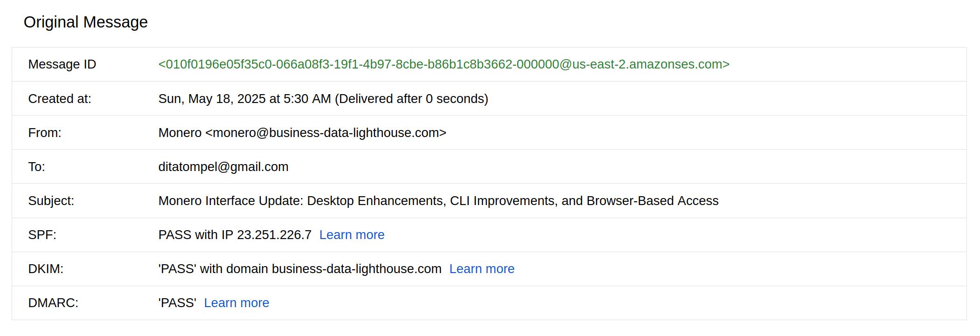
Task: Click the Created at: row label
Action: [60, 99]
